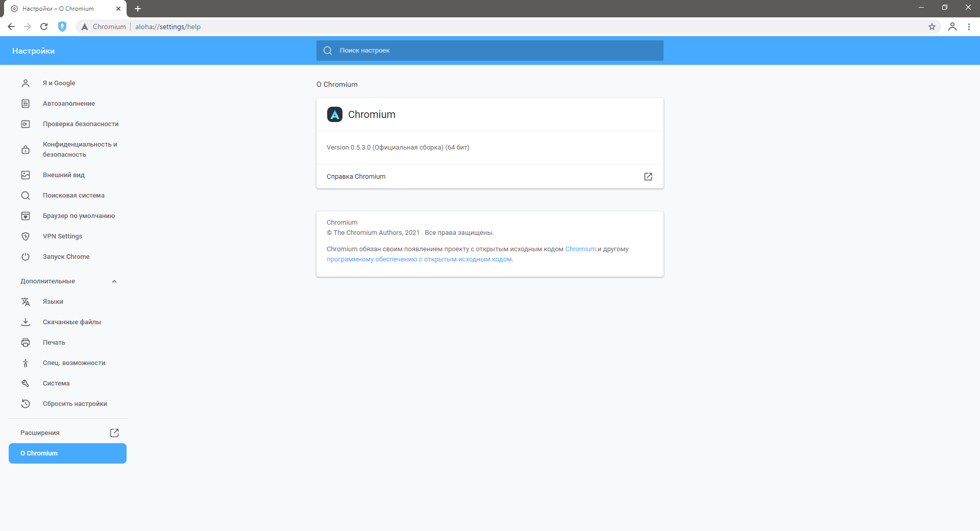Click the external link icon beside Справка Chromium
Image resolution: width=980 pixels, height=531 pixels.
(x=648, y=177)
